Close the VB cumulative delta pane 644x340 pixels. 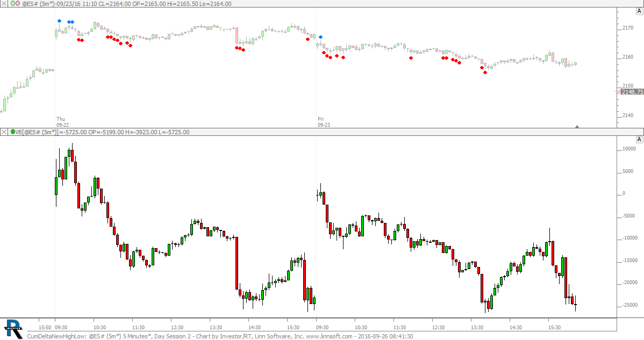pyautogui.click(x=4, y=132)
